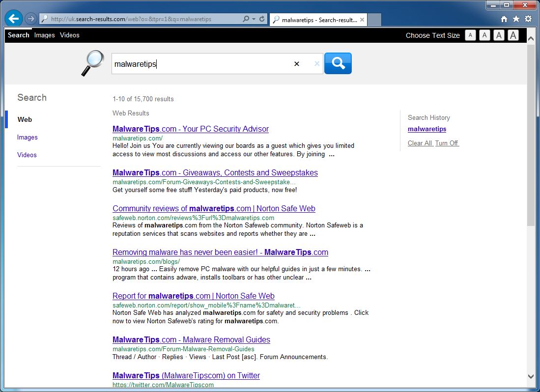Select Search in the top black bar
Image resolution: width=540 pixels, height=392 pixels.
tap(19, 35)
